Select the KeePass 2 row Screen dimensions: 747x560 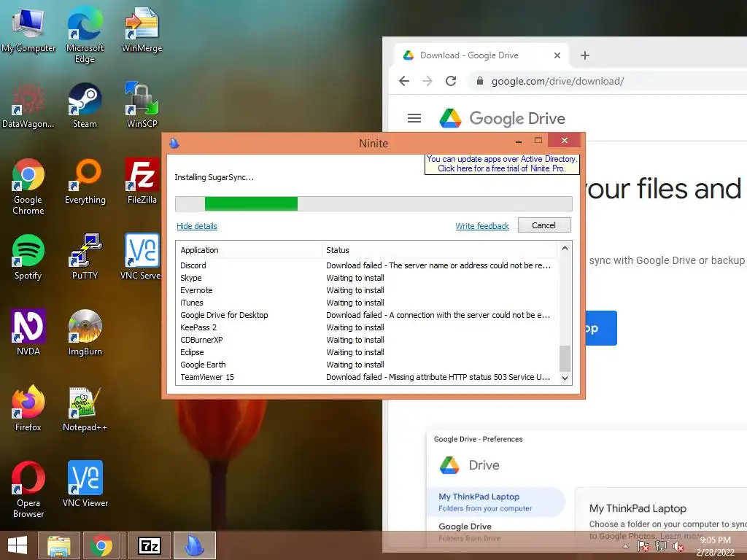pos(367,327)
